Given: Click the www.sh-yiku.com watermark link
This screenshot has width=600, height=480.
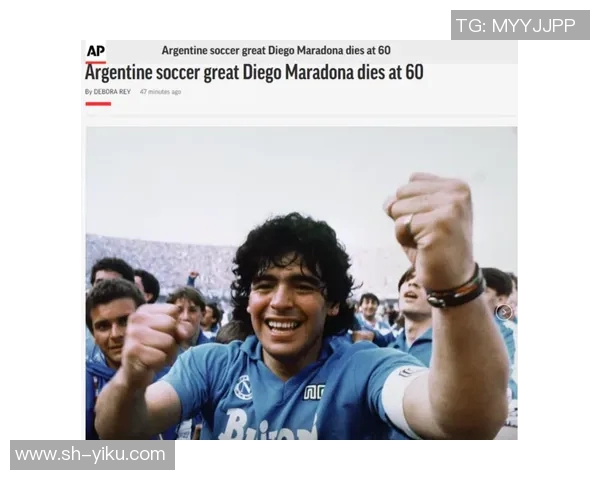Looking at the screenshot, I should pyautogui.click(x=92, y=455).
